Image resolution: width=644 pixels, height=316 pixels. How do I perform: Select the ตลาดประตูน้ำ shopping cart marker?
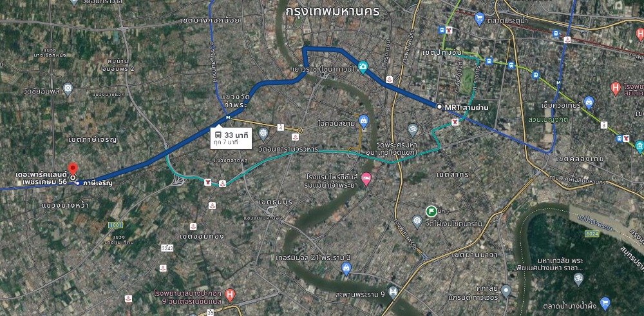pos(479,18)
